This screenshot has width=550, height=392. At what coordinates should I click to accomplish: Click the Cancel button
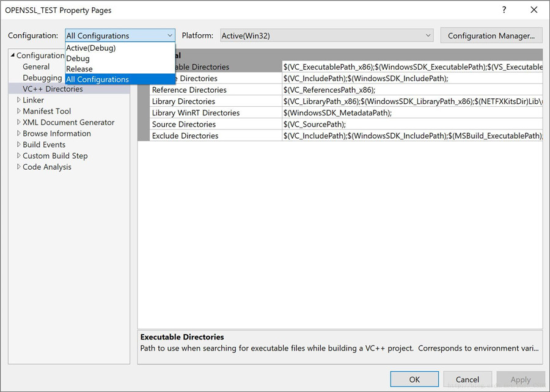[x=468, y=379]
